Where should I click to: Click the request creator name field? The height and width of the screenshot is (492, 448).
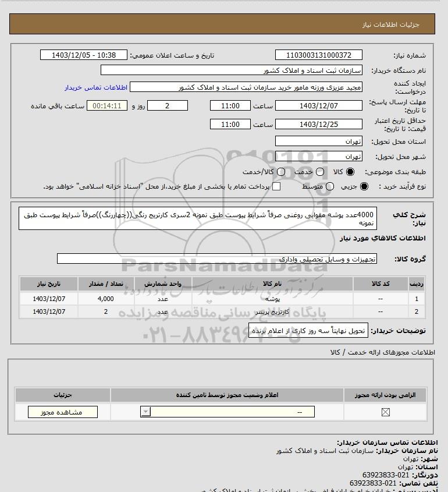(246, 87)
